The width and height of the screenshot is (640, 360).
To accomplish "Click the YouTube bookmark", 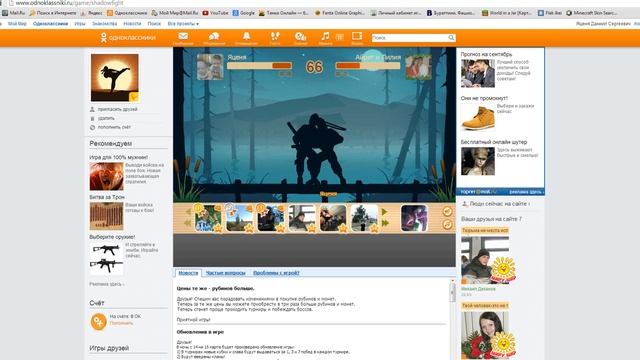I will (x=216, y=13).
